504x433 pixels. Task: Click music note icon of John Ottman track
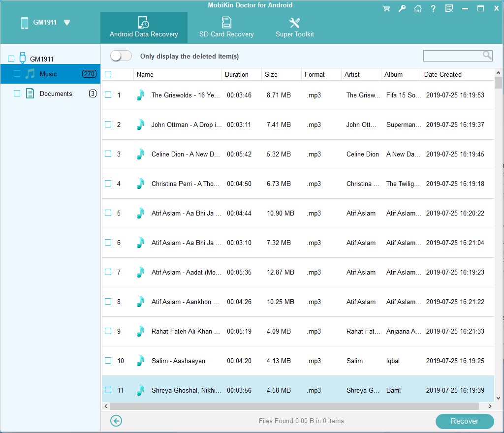(x=140, y=124)
